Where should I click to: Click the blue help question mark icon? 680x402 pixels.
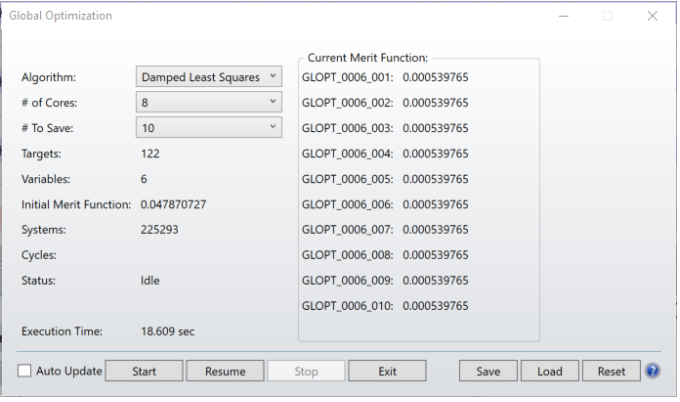[653, 371]
